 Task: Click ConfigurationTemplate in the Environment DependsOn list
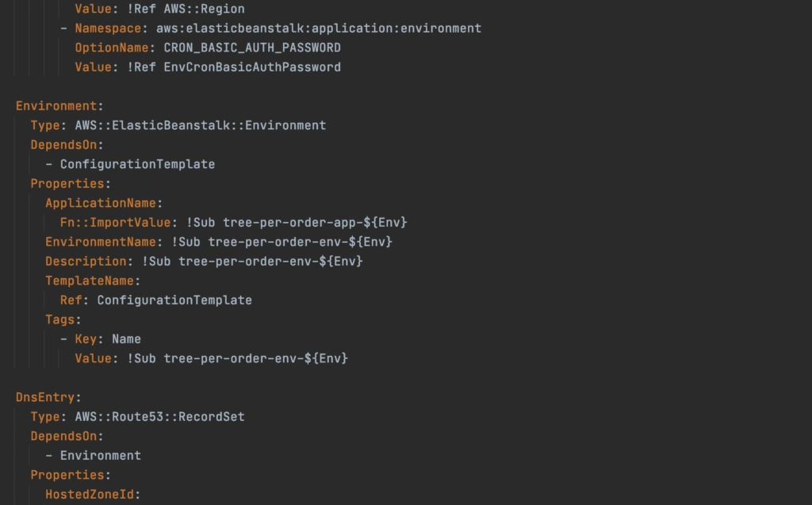coord(137,164)
